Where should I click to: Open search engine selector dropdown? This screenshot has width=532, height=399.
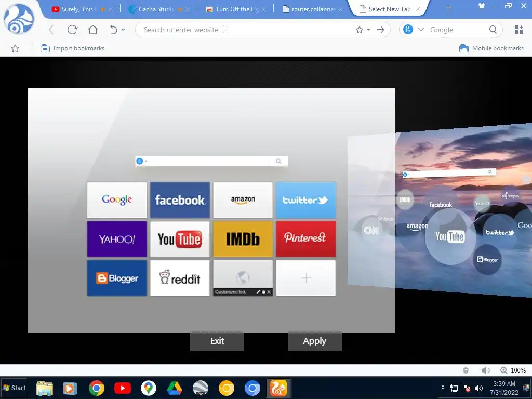pyautogui.click(x=421, y=30)
